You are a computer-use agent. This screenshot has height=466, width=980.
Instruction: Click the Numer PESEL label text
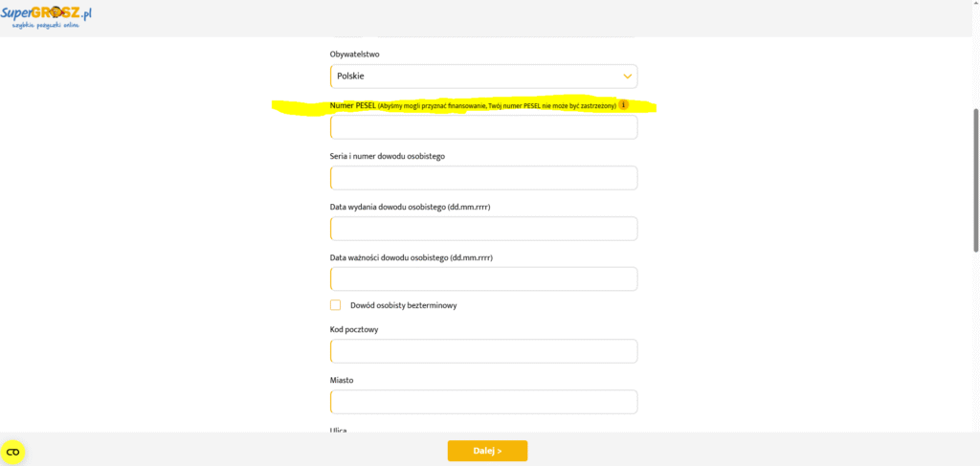(352, 105)
